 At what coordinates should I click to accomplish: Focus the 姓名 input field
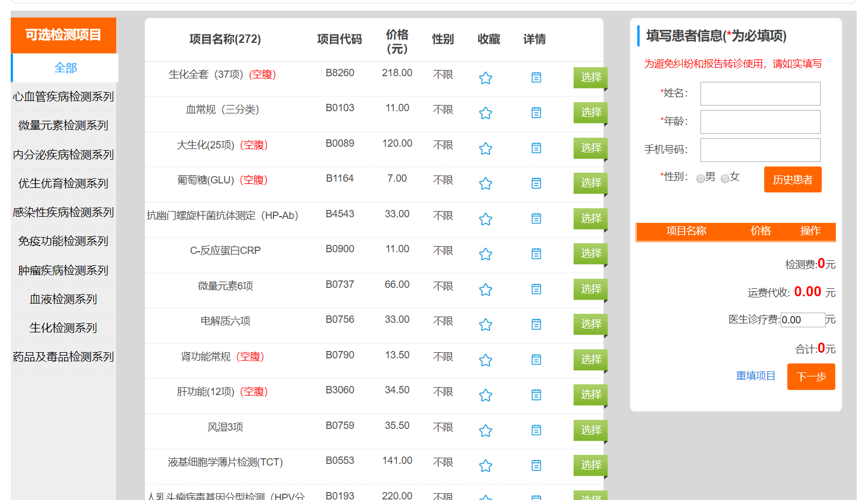coord(760,94)
